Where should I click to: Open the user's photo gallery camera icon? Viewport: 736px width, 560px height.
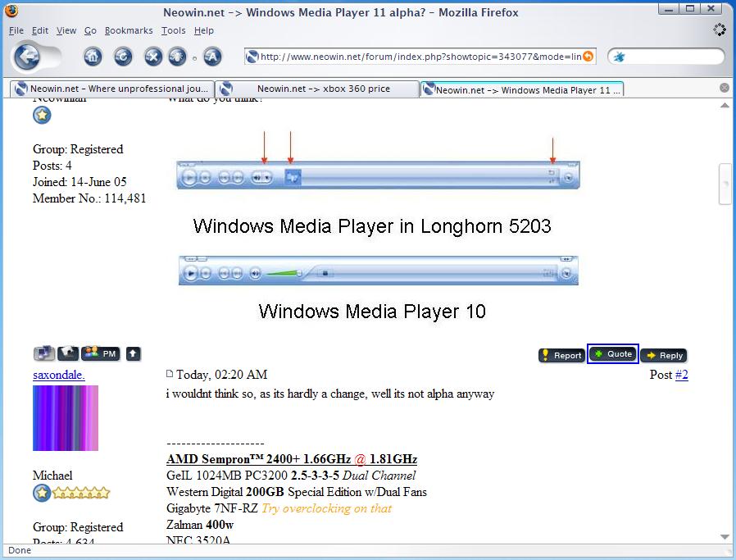click(67, 353)
